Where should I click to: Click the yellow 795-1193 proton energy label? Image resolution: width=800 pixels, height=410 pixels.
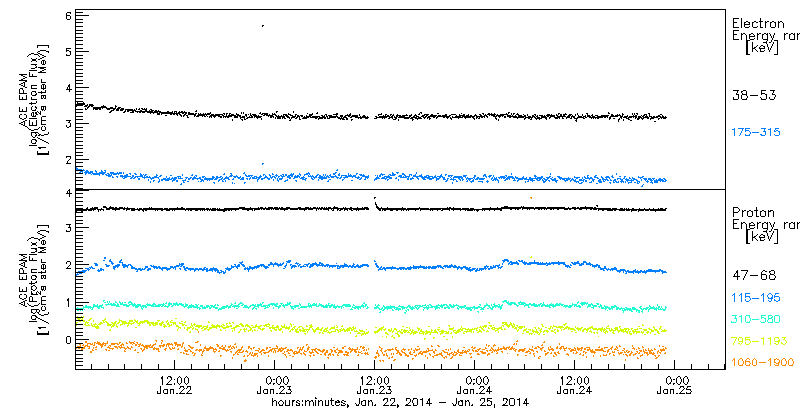[759, 341]
